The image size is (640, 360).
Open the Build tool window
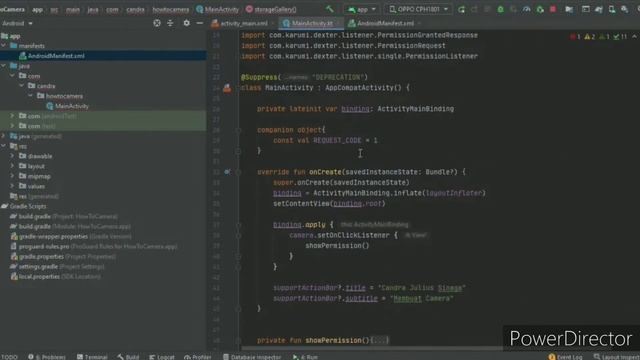tap(128, 357)
